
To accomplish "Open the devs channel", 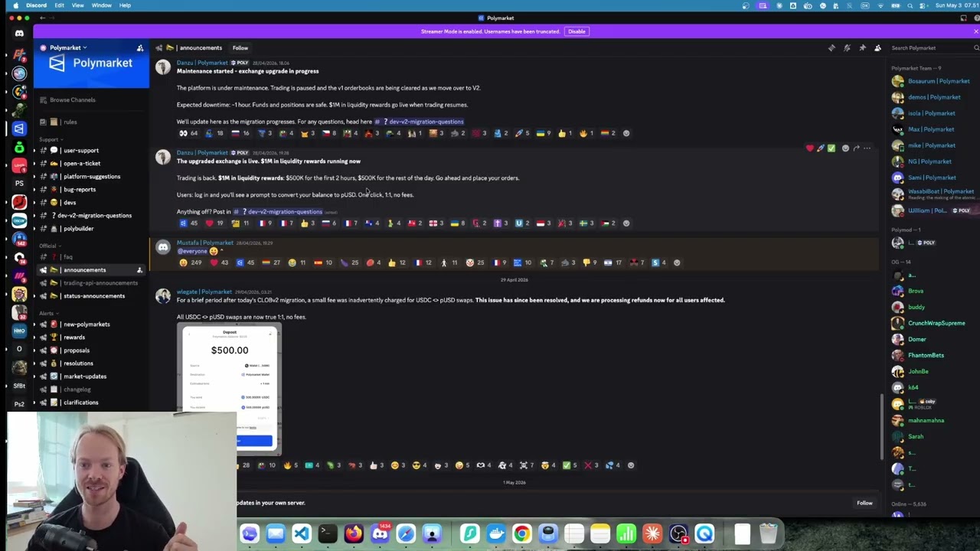I will click(x=70, y=203).
